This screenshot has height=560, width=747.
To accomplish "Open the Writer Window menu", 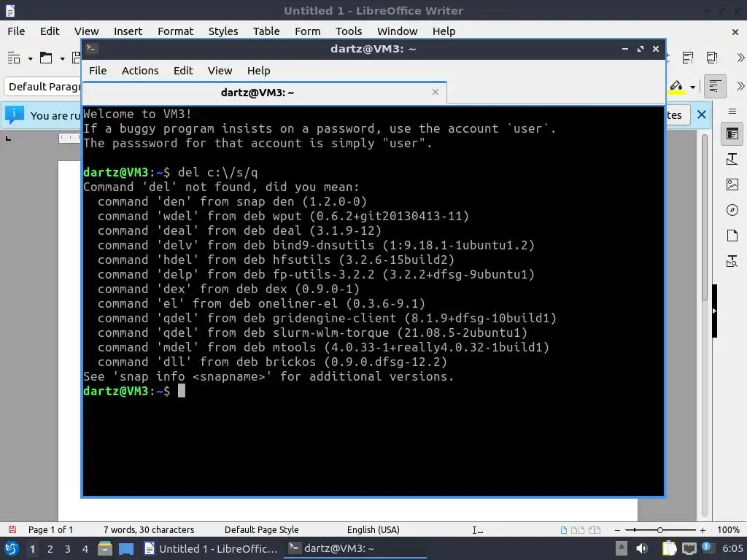I will [x=398, y=31].
